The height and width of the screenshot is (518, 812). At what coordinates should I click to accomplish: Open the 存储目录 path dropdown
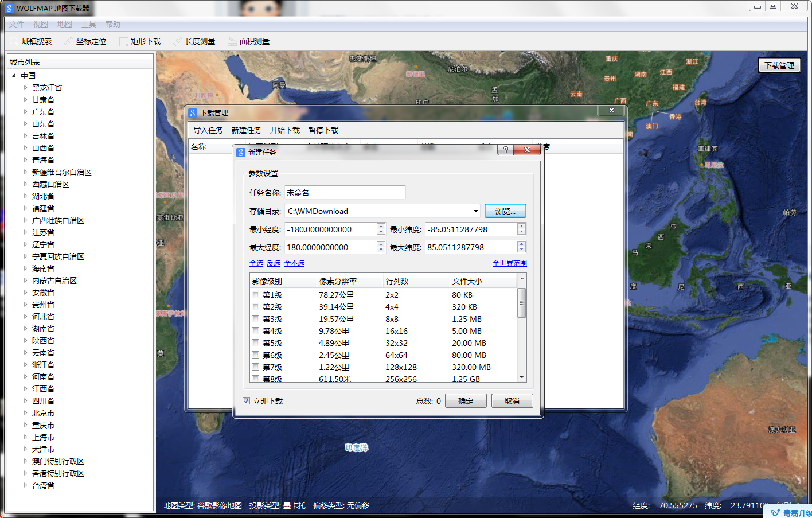coord(475,211)
